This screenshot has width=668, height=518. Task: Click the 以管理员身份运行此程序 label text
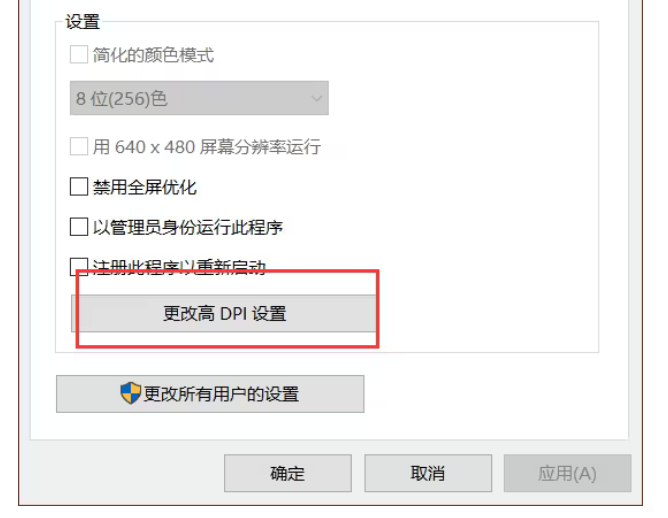(188, 227)
